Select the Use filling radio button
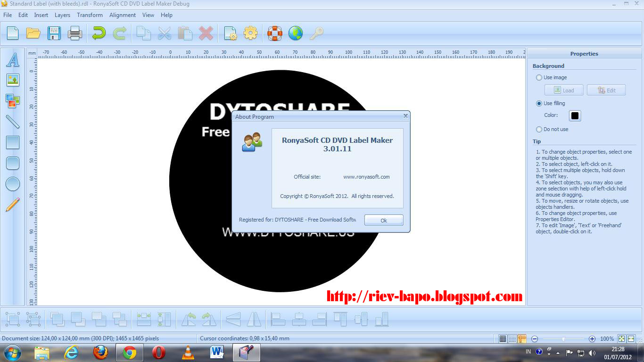 pos(539,103)
